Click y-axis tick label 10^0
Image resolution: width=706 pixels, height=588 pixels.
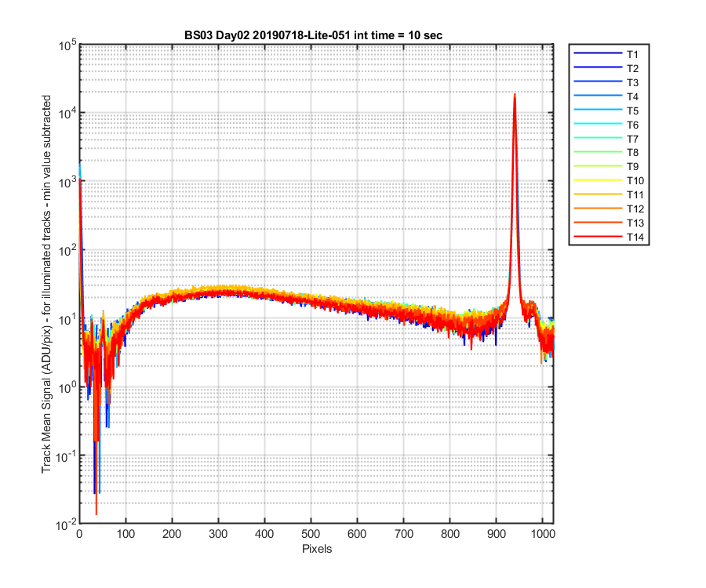tap(67, 387)
